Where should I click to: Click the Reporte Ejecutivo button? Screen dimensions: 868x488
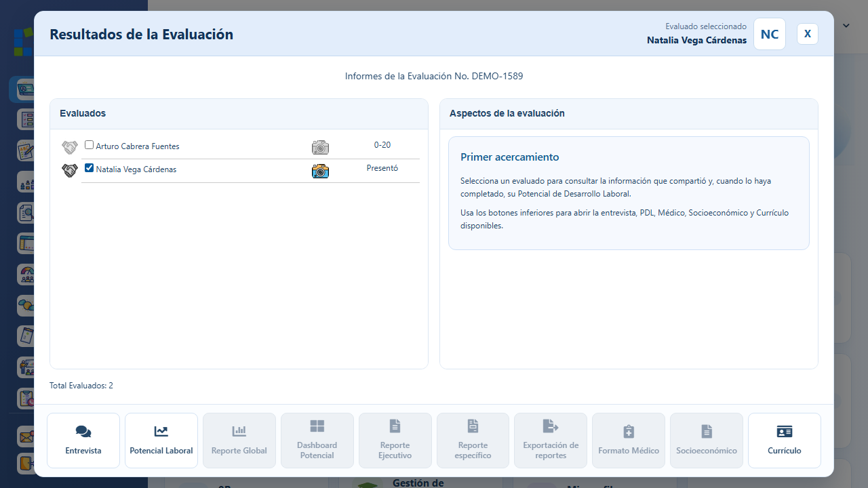pos(395,441)
